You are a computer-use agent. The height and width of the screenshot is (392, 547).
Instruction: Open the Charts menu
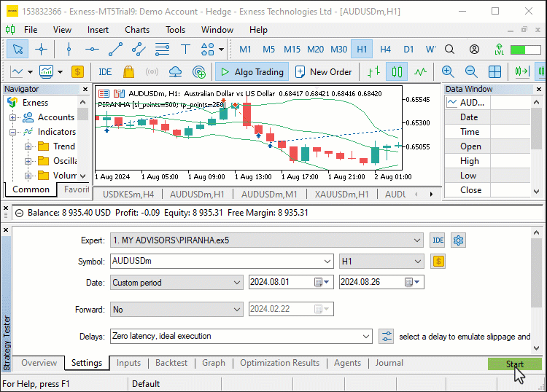[137, 30]
